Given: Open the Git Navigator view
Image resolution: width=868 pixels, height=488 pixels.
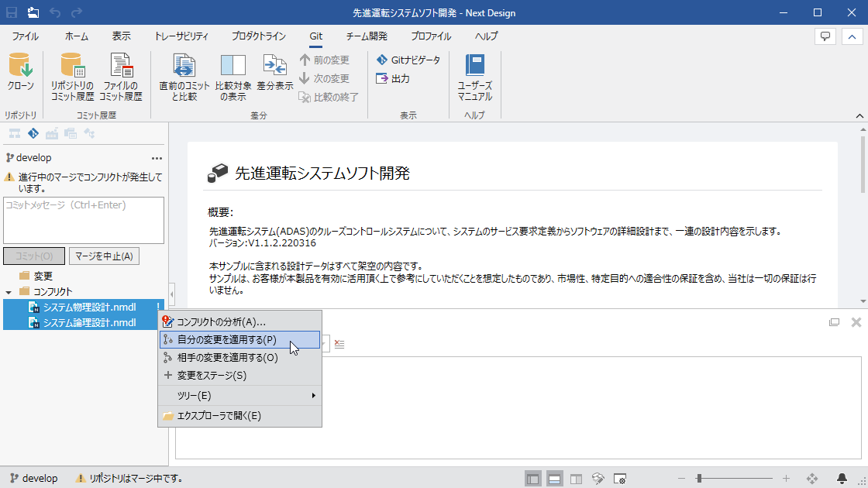Looking at the screenshot, I should coord(408,60).
